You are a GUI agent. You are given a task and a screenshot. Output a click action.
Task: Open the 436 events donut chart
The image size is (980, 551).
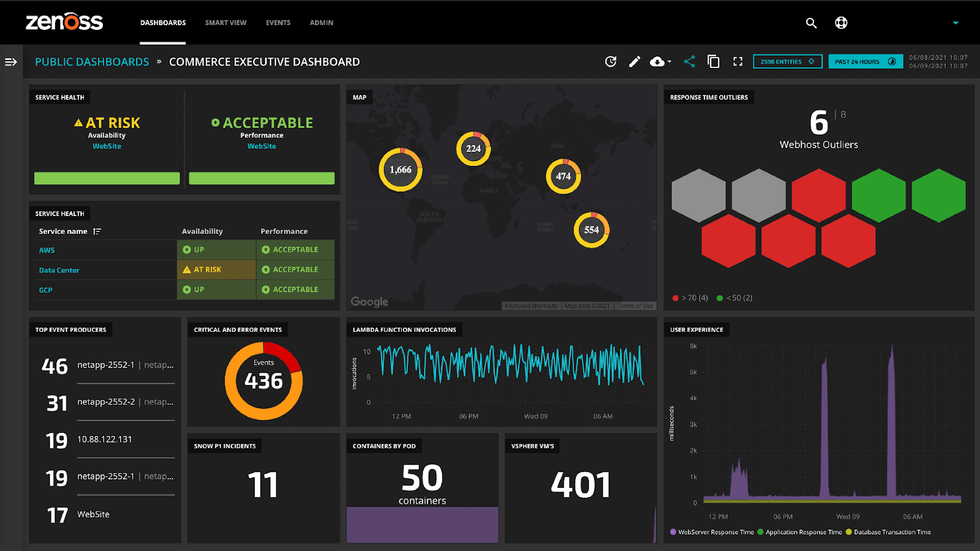[264, 381]
